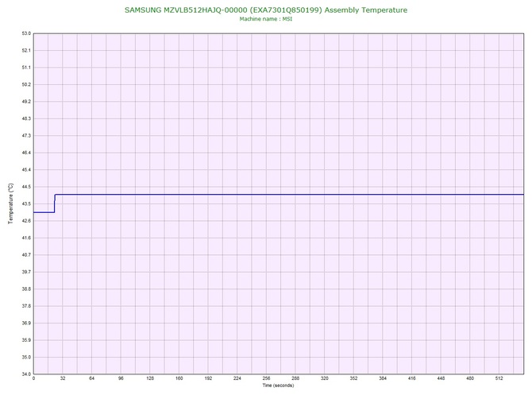Viewport: 532px width, 399px height.
Task: Click the 512 tick label on the time axis
Action: (499, 378)
